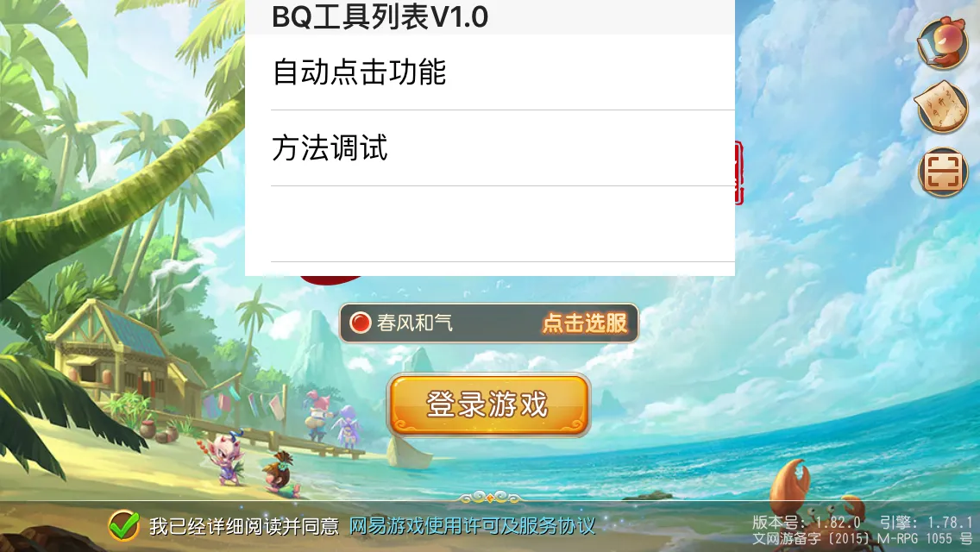The width and height of the screenshot is (980, 552).
Task: Click the 我已经详细阅读并同意 label
Action: (244, 526)
